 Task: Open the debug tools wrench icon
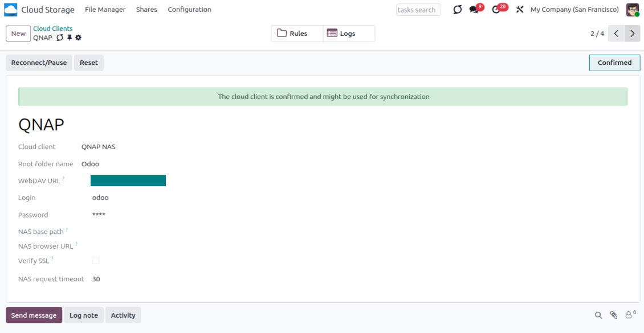pyautogui.click(x=520, y=10)
